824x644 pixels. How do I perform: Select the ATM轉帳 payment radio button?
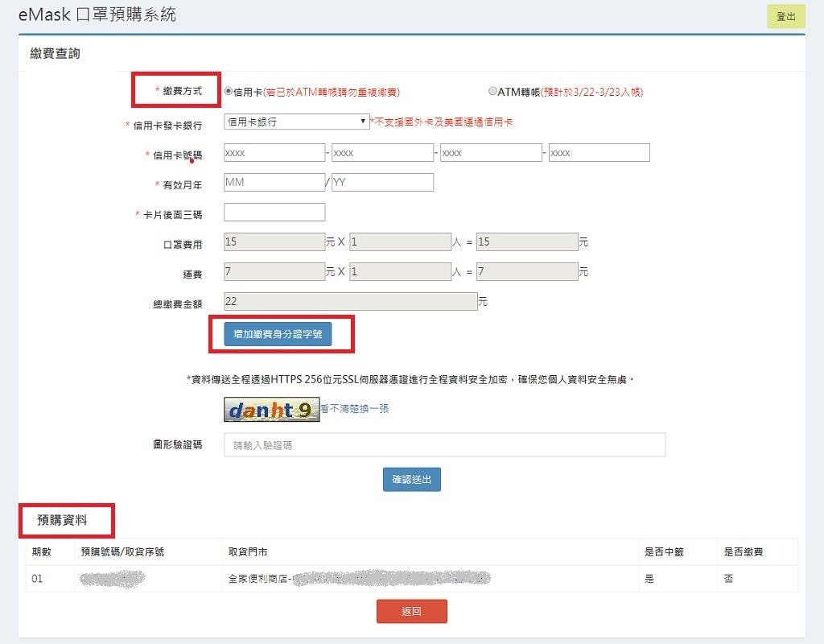[492, 91]
